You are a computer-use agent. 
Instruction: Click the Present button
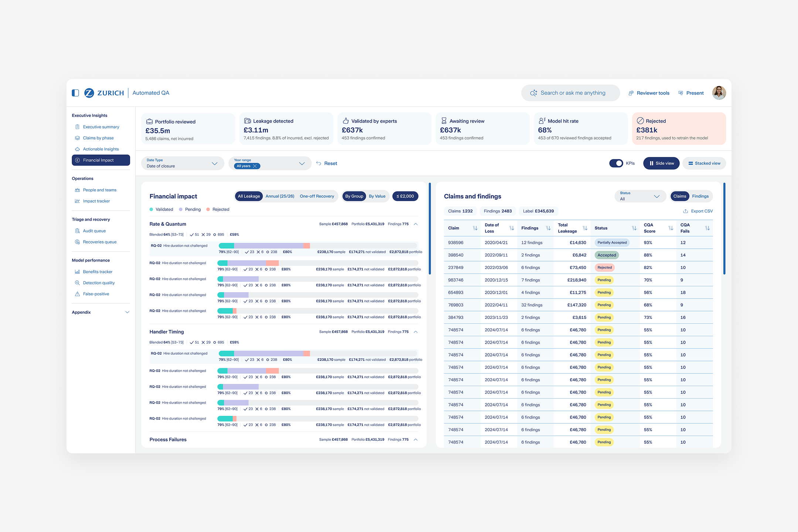pyautogui.click(x=691, y=93)
